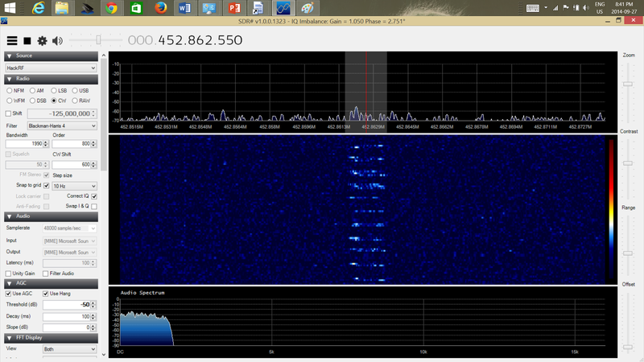Click the frequency display 452.862.550
Screen dimensions: 644x362
(200, 40)
